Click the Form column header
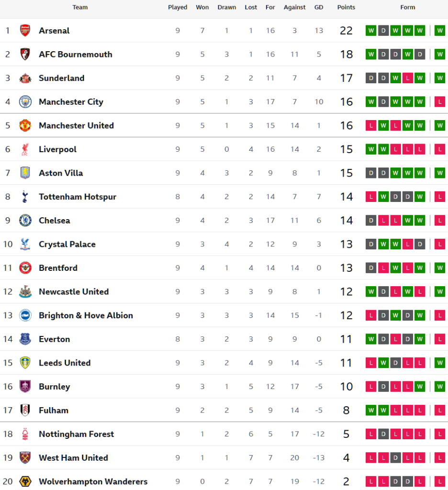 (407, 7)
